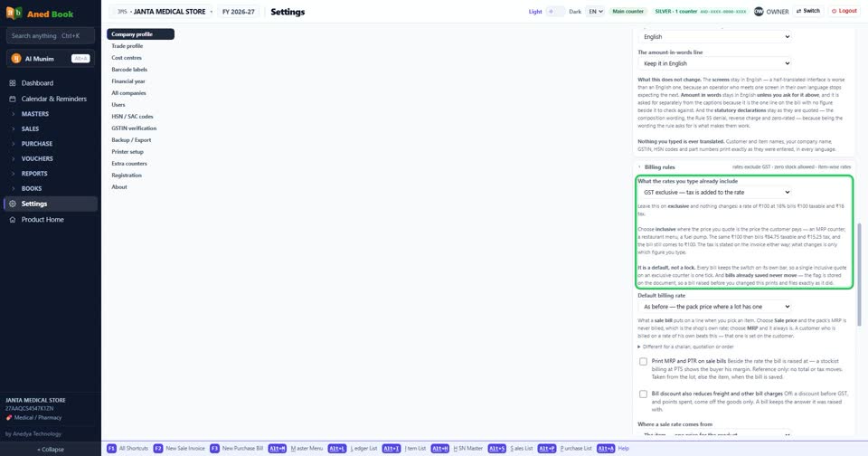The width and height of the screenshot is (868, 456).
Task: Select the Trade profile settings tab
Action: (x=141, y=46)
